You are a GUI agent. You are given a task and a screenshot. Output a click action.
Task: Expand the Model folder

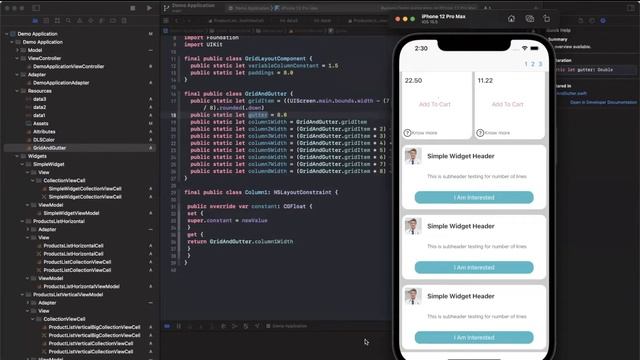pos(18,50)
